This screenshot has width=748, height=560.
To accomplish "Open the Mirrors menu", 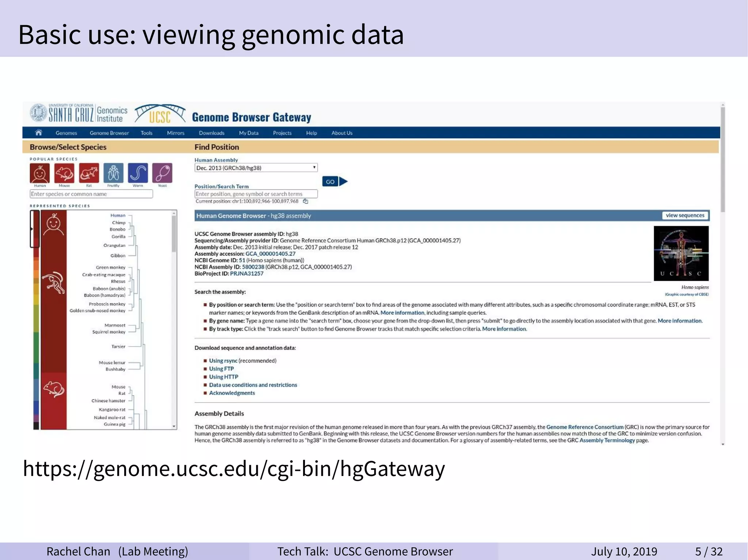I will [176, 133].
